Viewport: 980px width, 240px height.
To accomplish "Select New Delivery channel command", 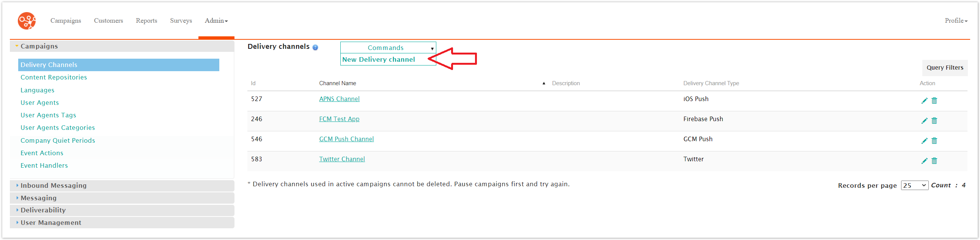I will tap(378, 59).
